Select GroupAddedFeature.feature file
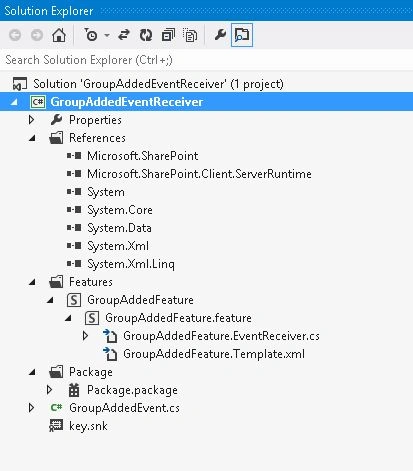Image resolution: width=413 pixels, height=471 pixels. pyautogui.click(x=178, y=318)
